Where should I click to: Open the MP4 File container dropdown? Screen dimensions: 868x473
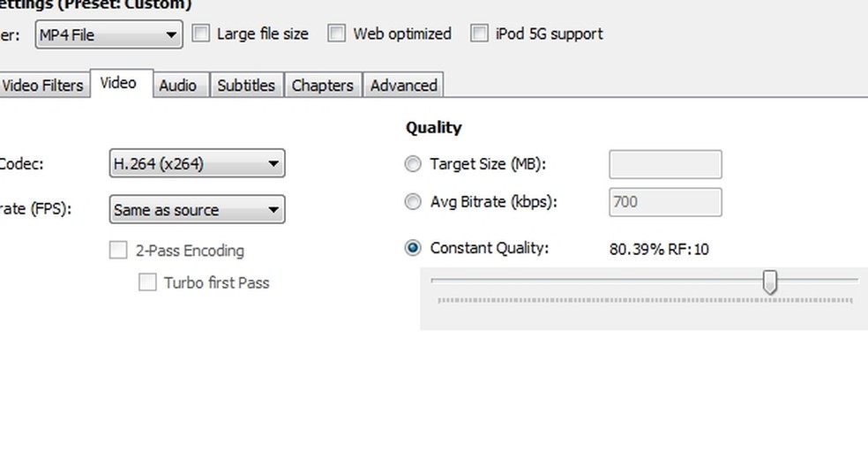point(108,35)
